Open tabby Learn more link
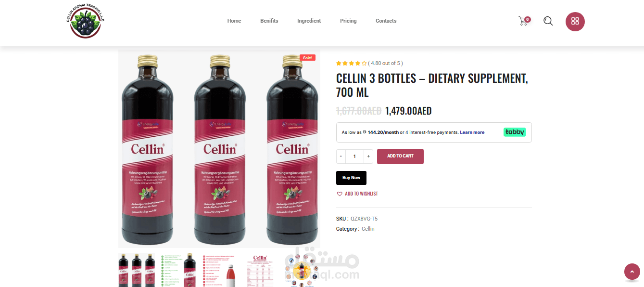Screen dimensions: 644x287 coord(472,132)
